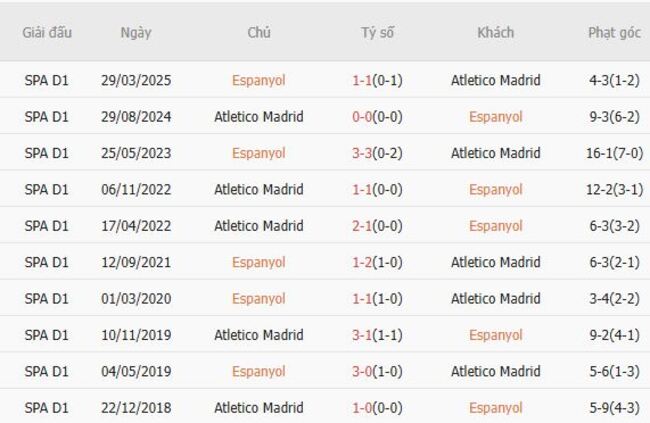
Task: Click the 3-3(0-2) score result
Action: point(377,153)
